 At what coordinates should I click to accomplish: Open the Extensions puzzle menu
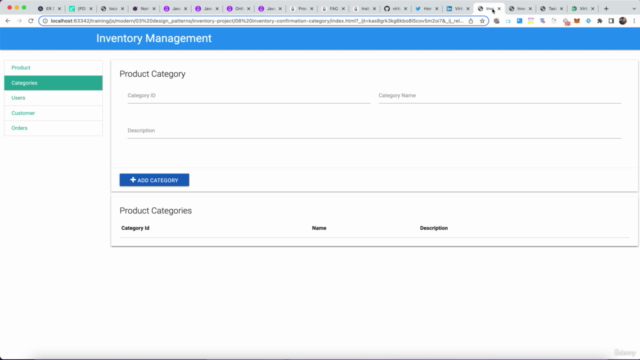[x=600, y=21]
